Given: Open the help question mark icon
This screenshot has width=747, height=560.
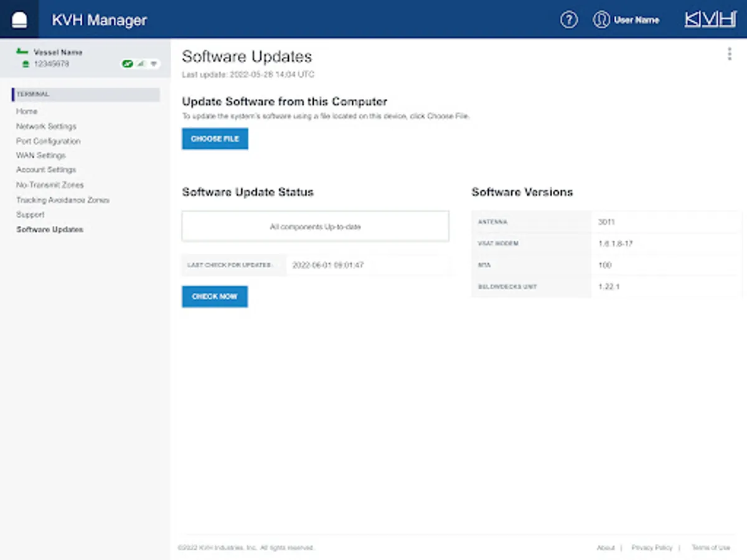Looking at the screenshot, I should click(569, 20).
